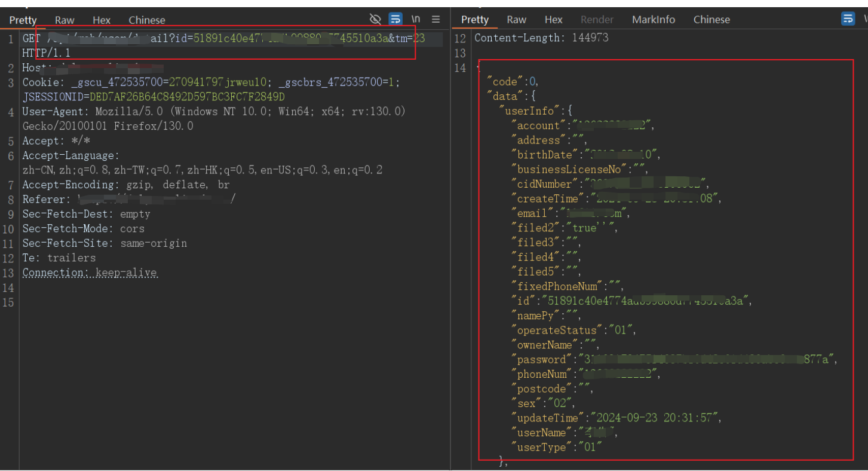Click the "updateTime" 2024-09-23 20:31:57 field

[616, 418]
